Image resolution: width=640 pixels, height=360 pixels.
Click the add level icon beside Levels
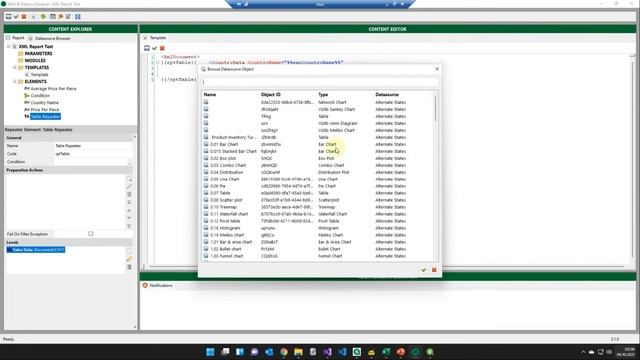129,251
